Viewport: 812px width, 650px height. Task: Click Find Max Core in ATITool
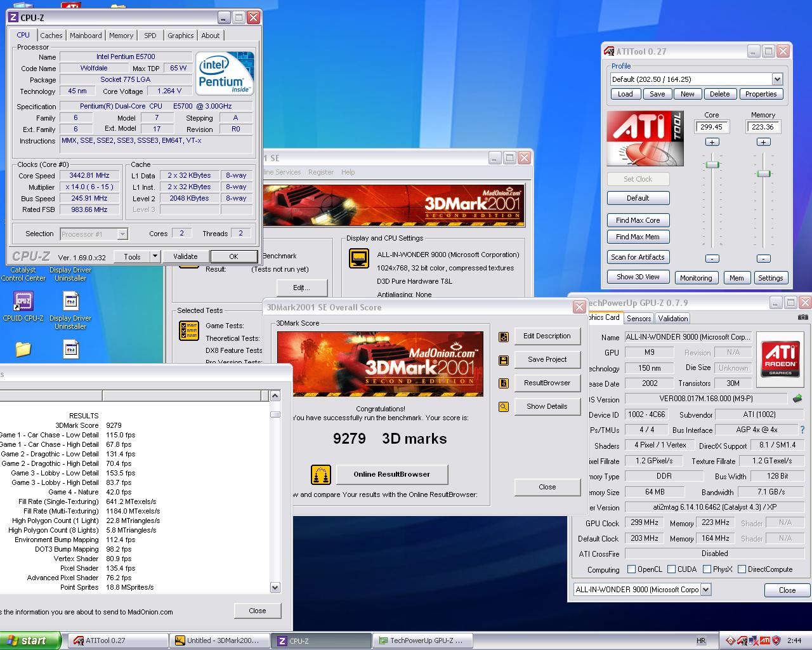(x=638, y=220)
